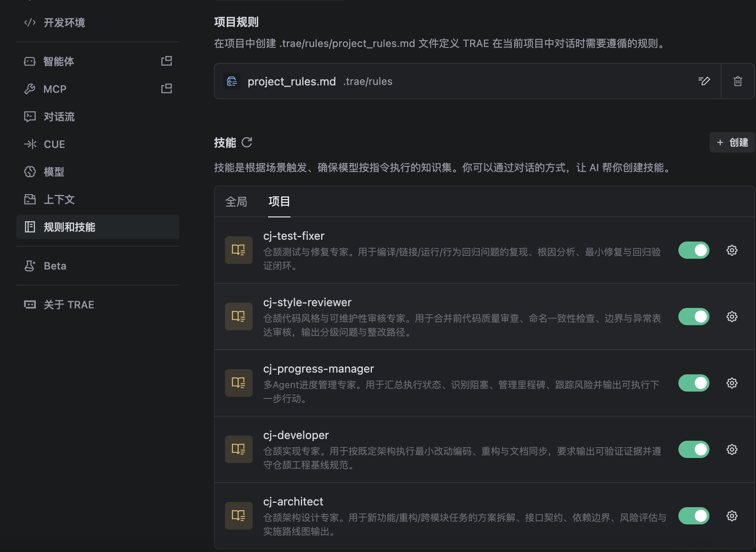756x552 pixels.
Task: Switch to the 项目 skills tab
Action: (279, 202)
